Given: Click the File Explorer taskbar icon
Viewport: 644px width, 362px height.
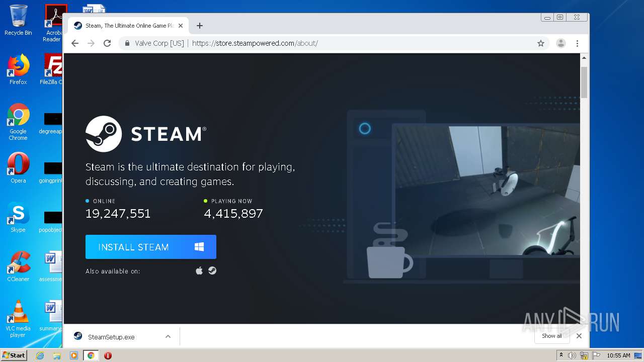Looking at the screenshot, I should tap(57, 355).
